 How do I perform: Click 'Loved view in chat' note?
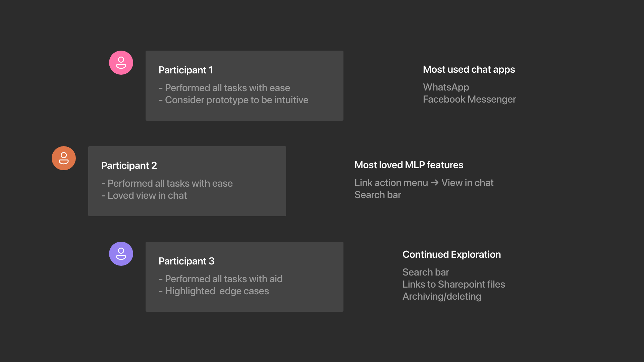(147, 195)
